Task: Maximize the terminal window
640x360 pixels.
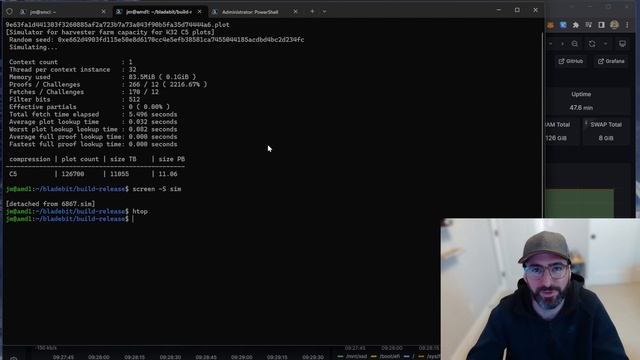Action: (517, 10)
